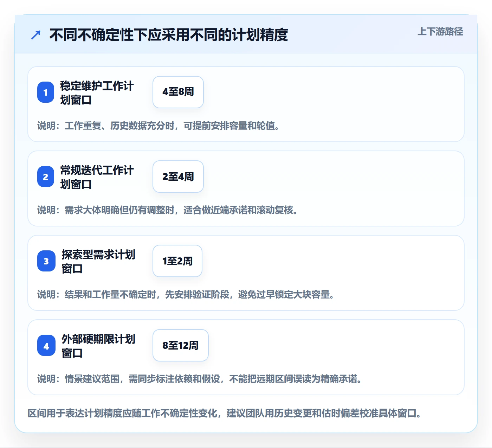Click the arrow icon beside the card title
This screenshot has width=492, height=448.
point(36,35)
